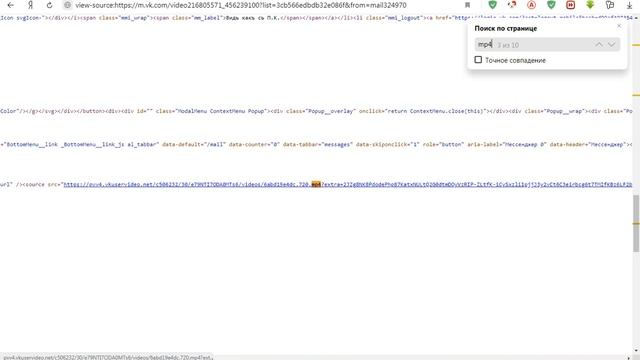The height and width of the screenshot is (360, 640).
Task: Open green shield extension beside the bookmark icon
Action: [493, 5]
